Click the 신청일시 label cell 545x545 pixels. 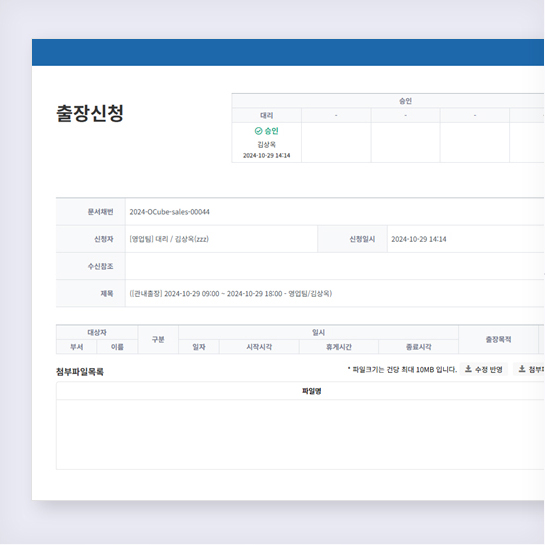352,239
